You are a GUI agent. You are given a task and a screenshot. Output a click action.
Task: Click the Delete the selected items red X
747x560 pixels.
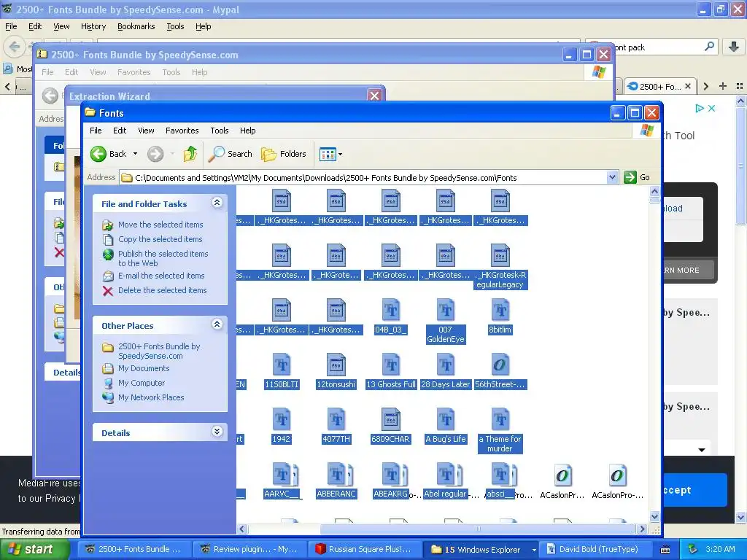(108, 290)
